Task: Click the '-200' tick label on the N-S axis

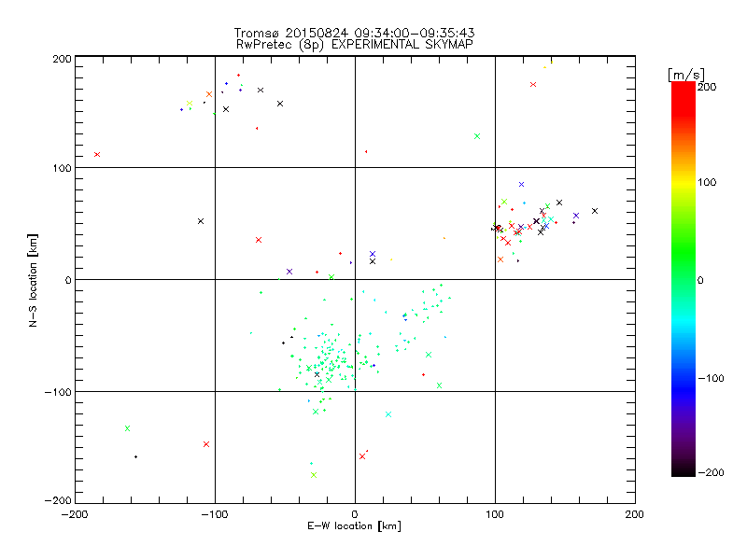Action: coord(58,500)
